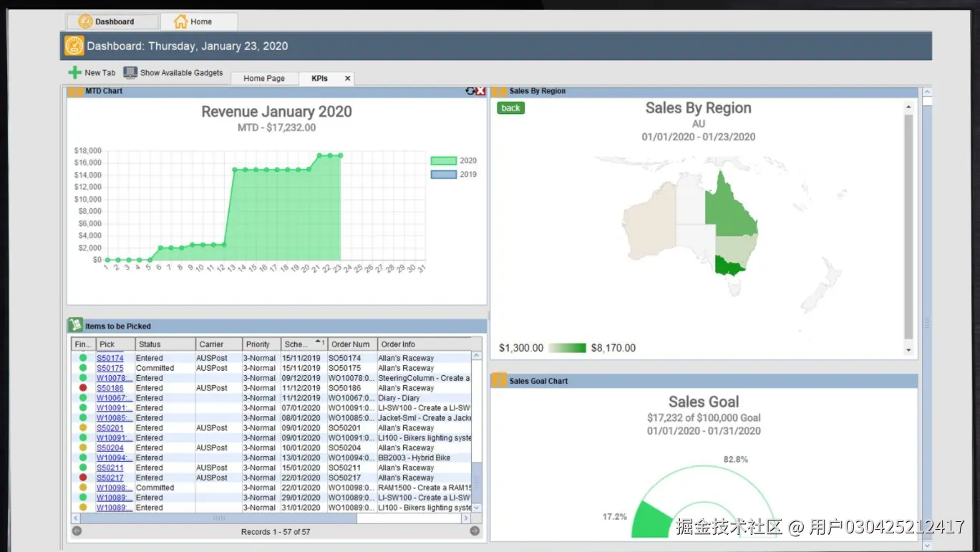Open pick link S50201
Screen dimensions: 980x552
pyautogui.click(x=110, y=428)
